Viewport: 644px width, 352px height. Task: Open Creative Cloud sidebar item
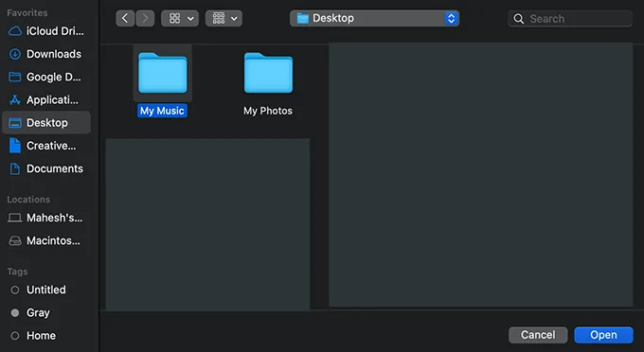pyautogui.click(x=46, y=146)
